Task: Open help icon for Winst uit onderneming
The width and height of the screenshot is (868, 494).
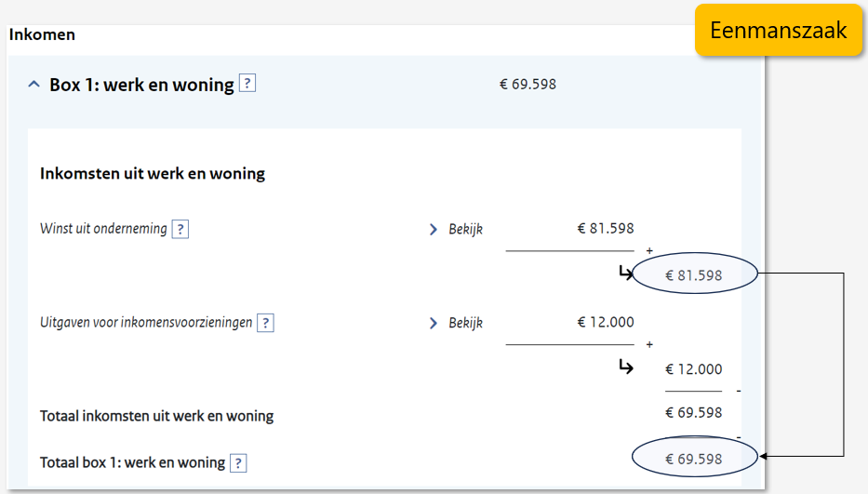Action: 180,229
